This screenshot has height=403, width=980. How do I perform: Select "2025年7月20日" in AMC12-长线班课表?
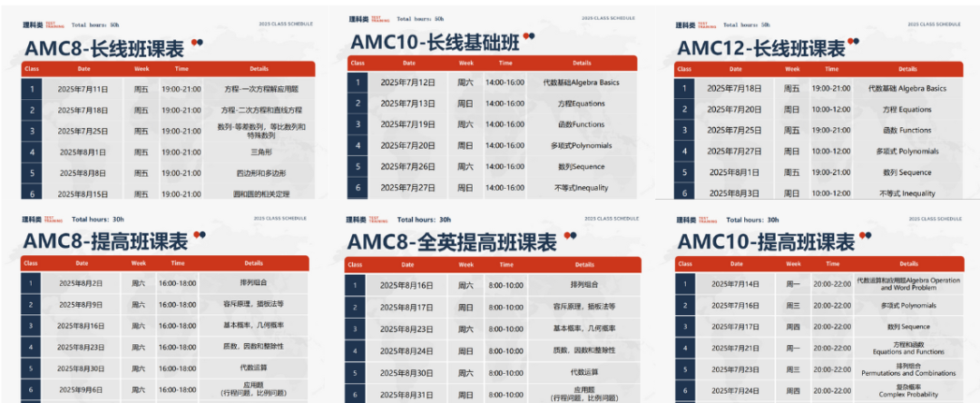pyautogui.click(x=734, y=109)
